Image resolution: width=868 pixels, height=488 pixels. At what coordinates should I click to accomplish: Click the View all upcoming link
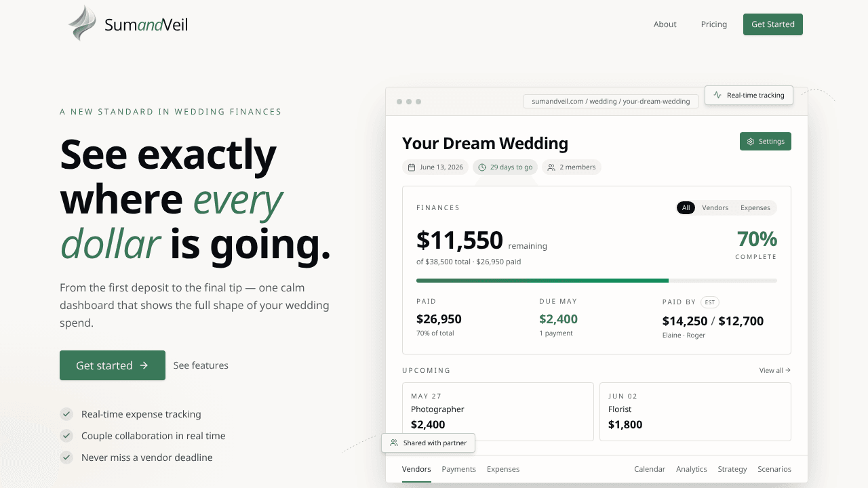pyautogui.click(x=775, y=370)
